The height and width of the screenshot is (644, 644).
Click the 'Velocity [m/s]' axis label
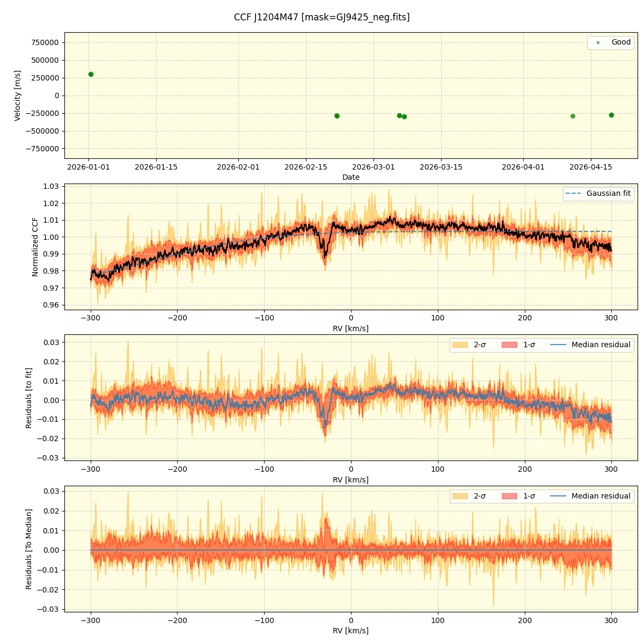point(18,96)
